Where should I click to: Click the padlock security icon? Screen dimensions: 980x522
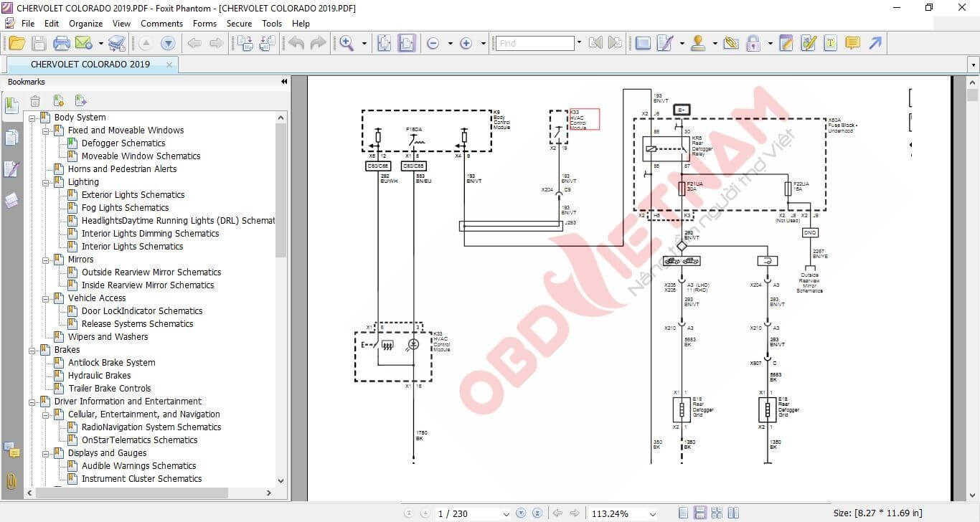[753, 43]
